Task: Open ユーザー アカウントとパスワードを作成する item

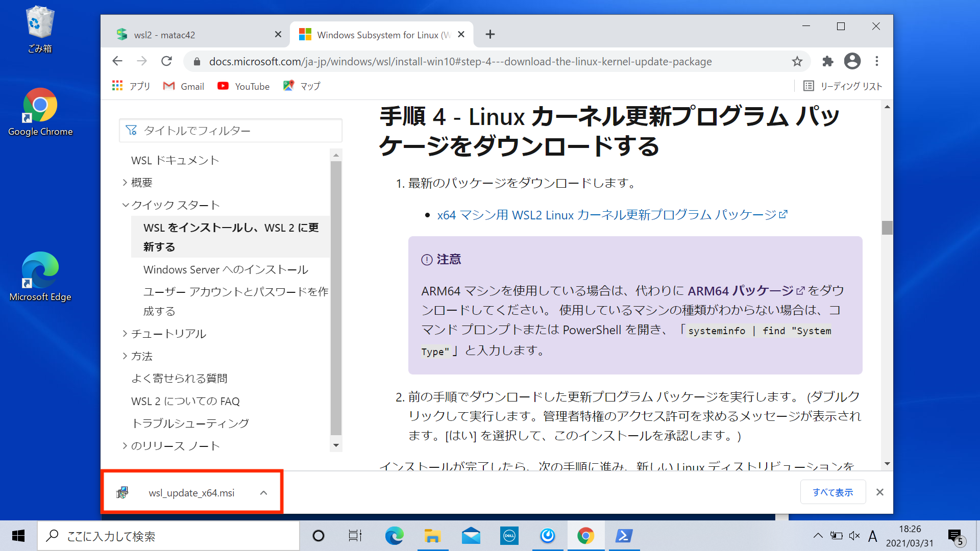Action: [236, 301]
